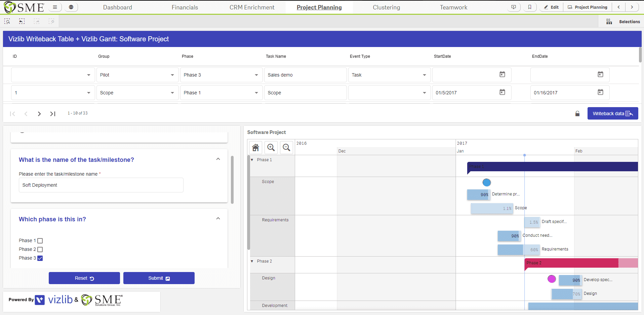This screenshot has height=315, width=644.
Task: Open the bookmarks icon
Action: pos(530,7)
